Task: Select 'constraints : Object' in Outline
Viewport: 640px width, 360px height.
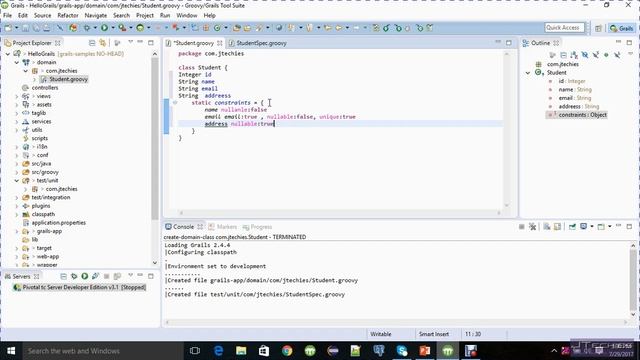Action: (582, 115)
